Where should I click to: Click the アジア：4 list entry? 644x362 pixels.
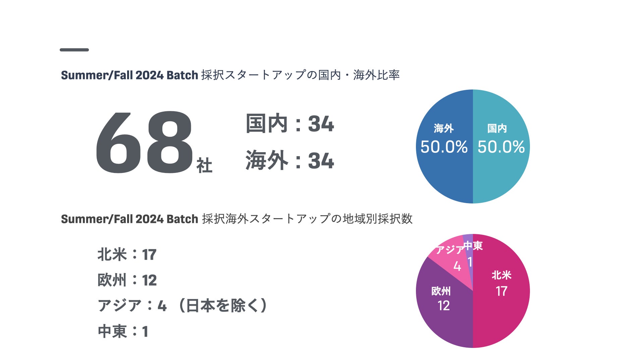point(132,306)
